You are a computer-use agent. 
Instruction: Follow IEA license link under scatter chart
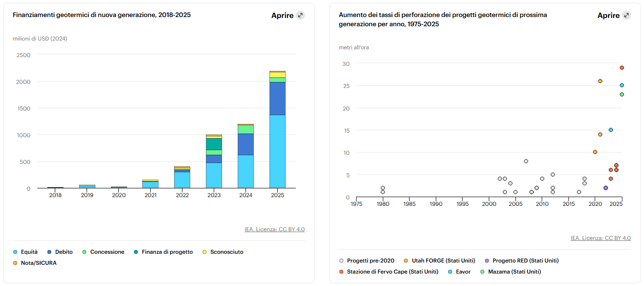[x=600, y=238]
